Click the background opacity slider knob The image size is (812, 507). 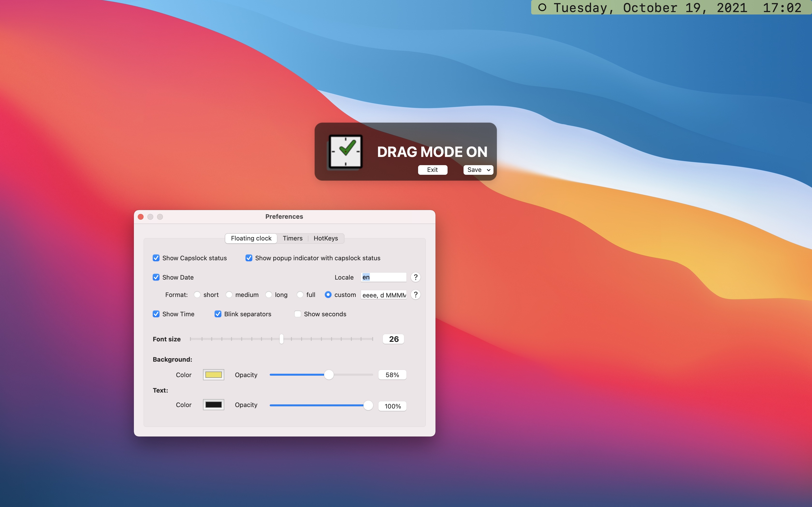coord(329,374)
